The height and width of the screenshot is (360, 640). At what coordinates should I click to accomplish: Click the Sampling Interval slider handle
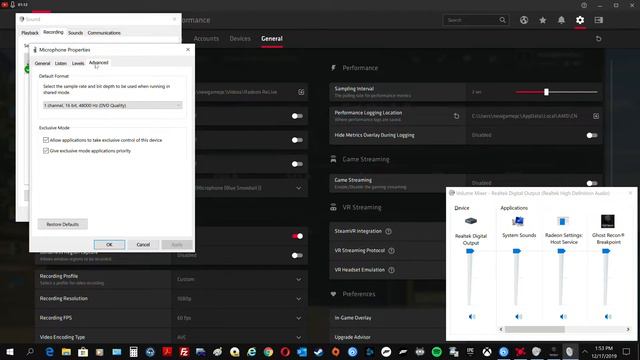pos(546,92)
